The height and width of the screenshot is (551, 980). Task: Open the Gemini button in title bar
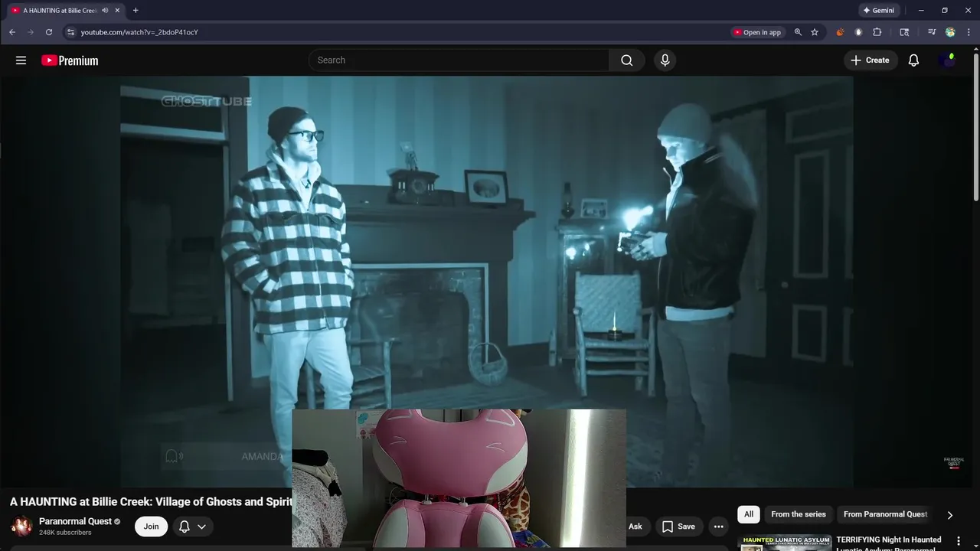click(x=878, y=11)
